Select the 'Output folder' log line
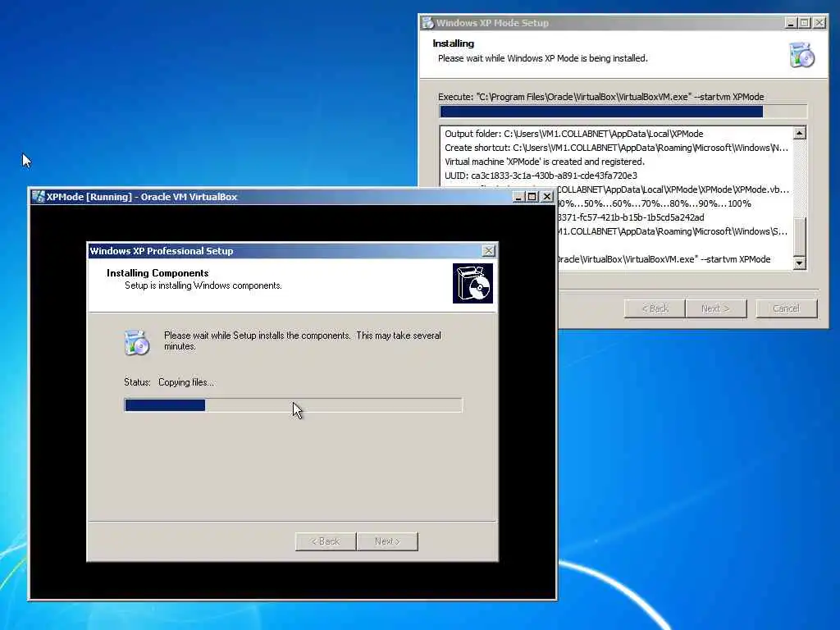The width and height of the screenshot is (840, 630). [x=573, y=134]
